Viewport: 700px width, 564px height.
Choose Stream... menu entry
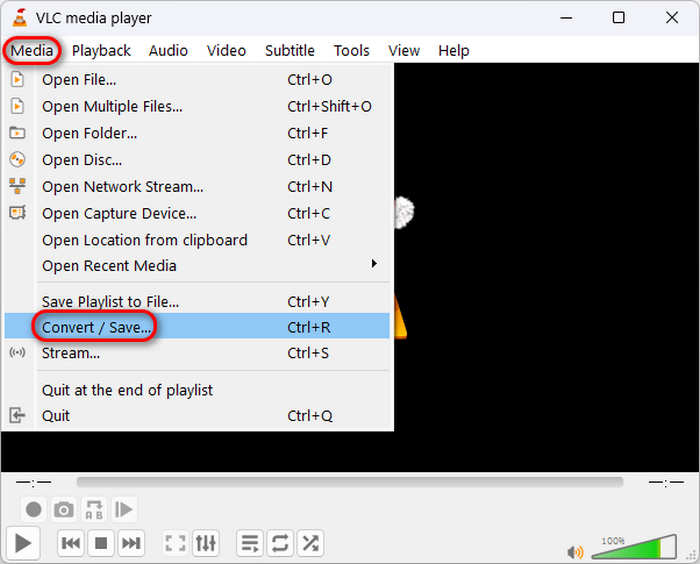click(x=197, y=353)
